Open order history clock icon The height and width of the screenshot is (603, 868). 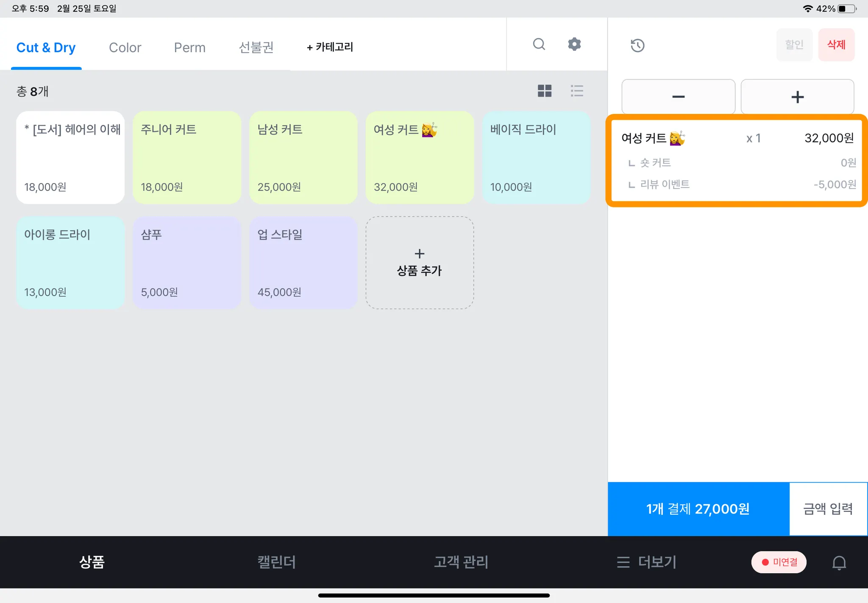637,45
